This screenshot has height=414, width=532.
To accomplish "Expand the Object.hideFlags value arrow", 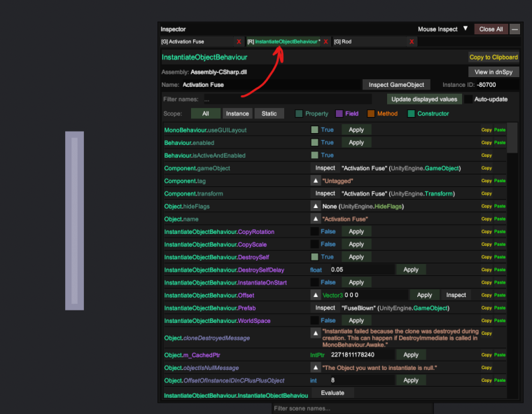I will click(316, 206).
